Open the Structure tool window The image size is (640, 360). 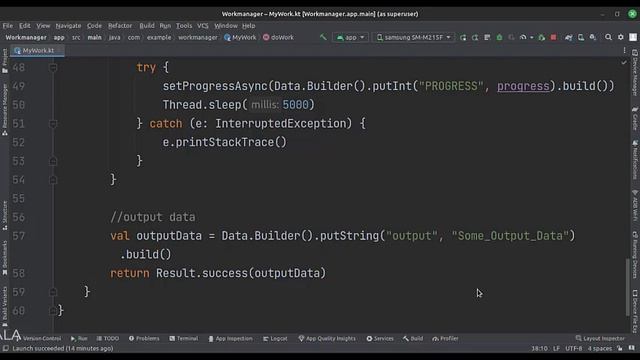(x=5, y=216)
